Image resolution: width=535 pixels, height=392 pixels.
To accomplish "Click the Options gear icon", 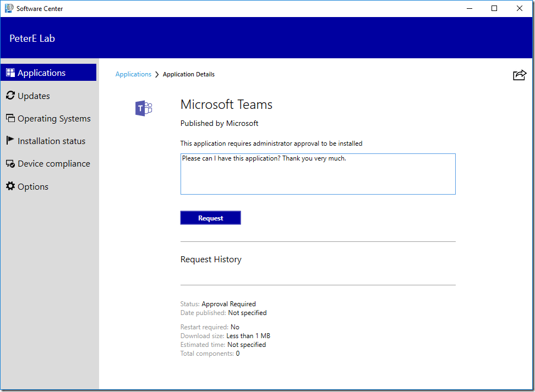I will 10,186.
